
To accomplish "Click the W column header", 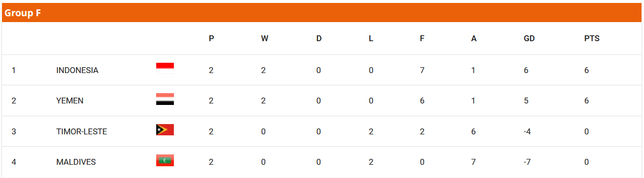I will point(264,38).
